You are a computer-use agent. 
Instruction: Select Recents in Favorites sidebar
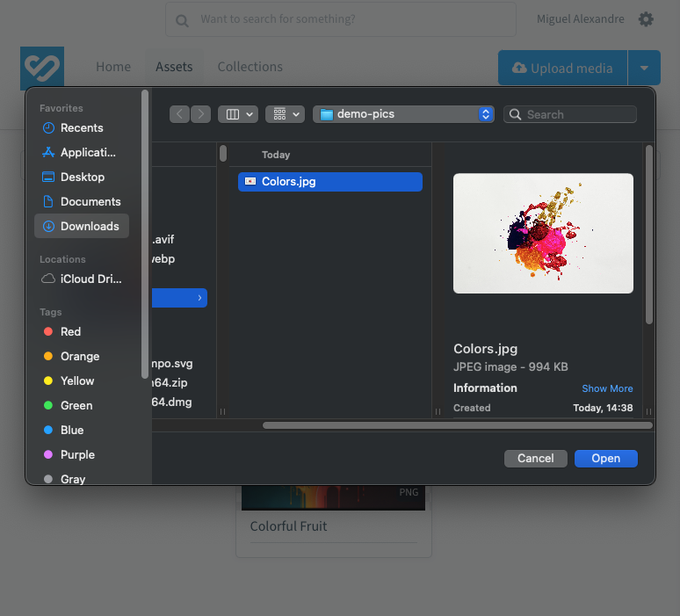pyautogui.click(x=81, y=127)
